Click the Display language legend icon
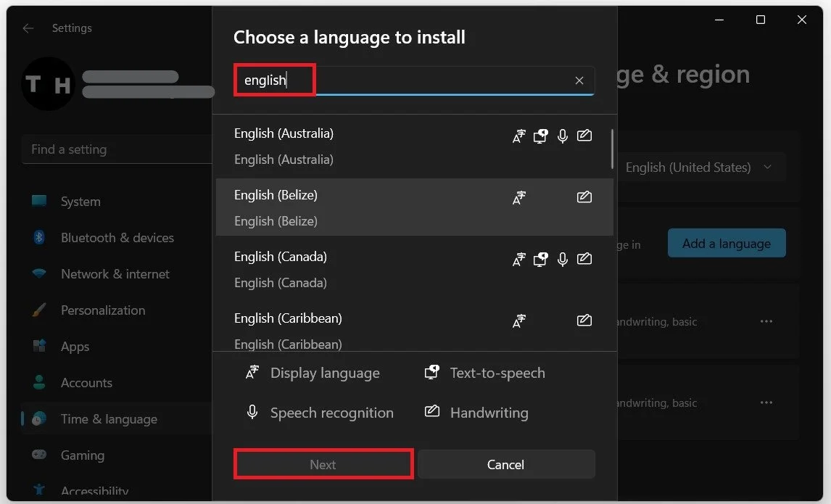This screenshot has height=504, width=831. pyautogui.click(x=252, y=372)
